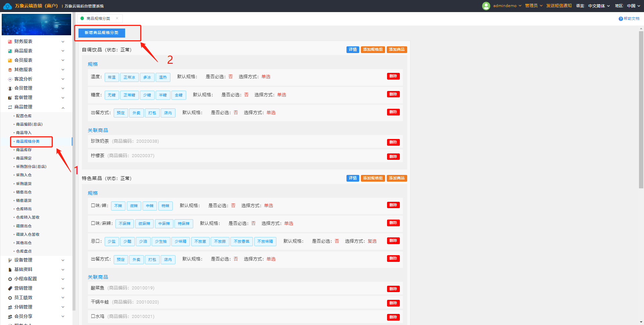The width and height of the screenshot is (644, 325).
Task: Click the 微辣 spiciness tag
Action: point(134,206)
